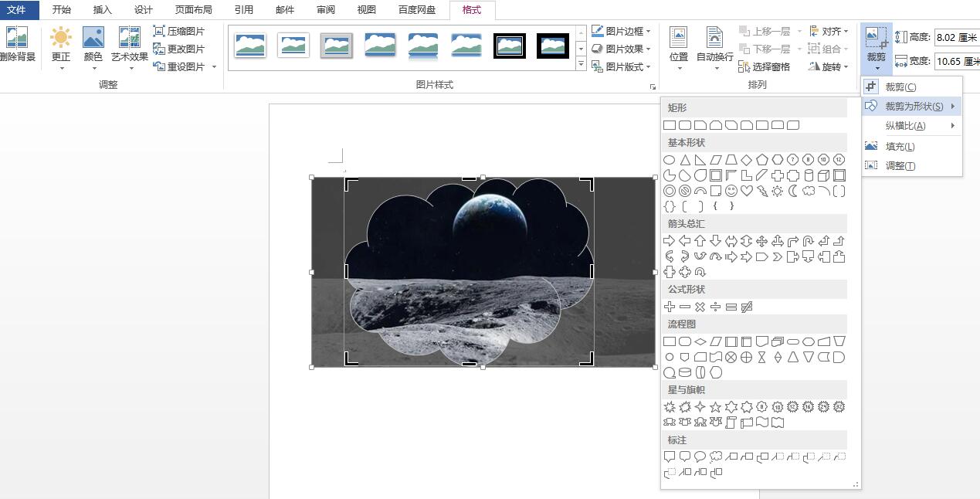Switch to the 百度网盘 tab
Image resolution: width=980 pixels, height=499 pixels.
click(417, 10)
